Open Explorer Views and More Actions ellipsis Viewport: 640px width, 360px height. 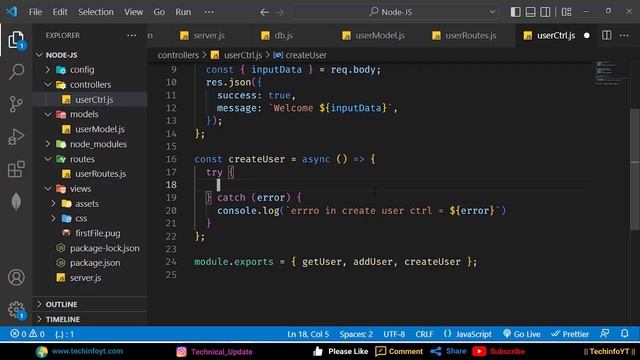tap(131, 36)
